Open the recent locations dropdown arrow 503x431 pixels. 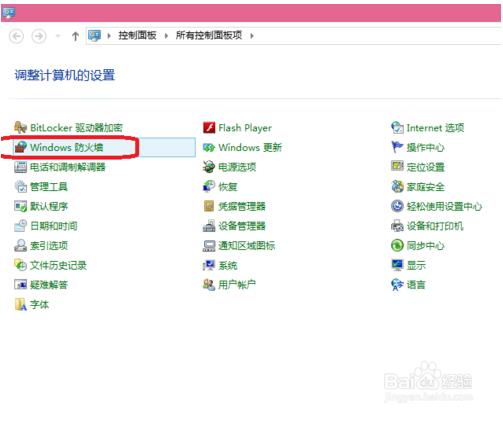point(58,36)
